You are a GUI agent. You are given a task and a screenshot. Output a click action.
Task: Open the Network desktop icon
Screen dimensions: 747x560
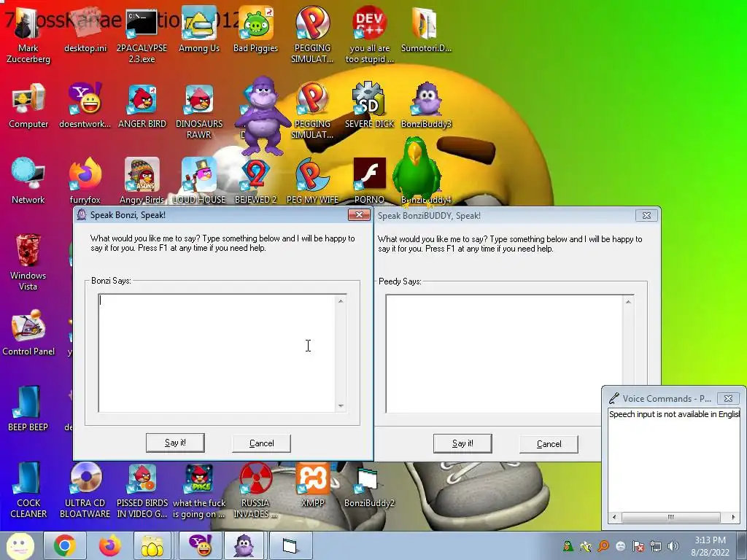tap(28, 181)
